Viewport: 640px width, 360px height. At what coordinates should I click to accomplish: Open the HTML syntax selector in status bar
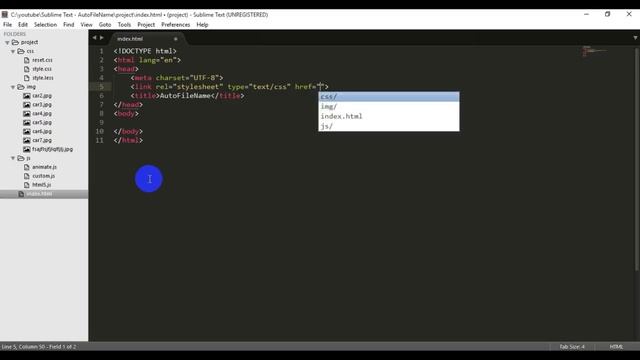tap(616, 347)
